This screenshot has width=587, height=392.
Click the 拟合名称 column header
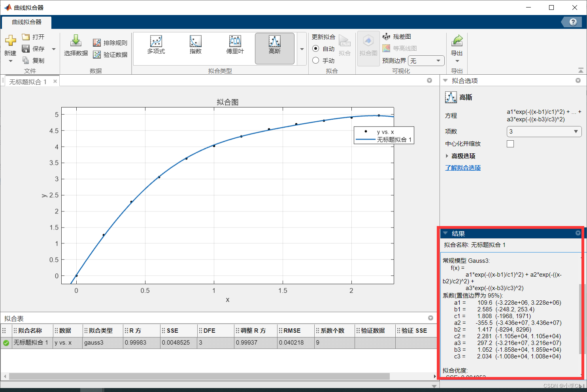(x=32, y=330)
